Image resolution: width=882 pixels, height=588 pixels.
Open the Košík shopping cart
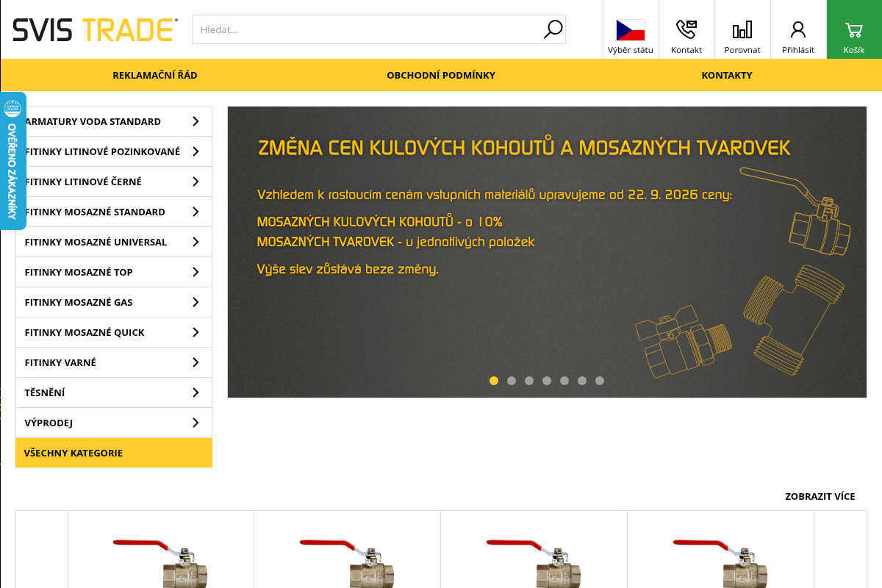(x=854, y=29)
